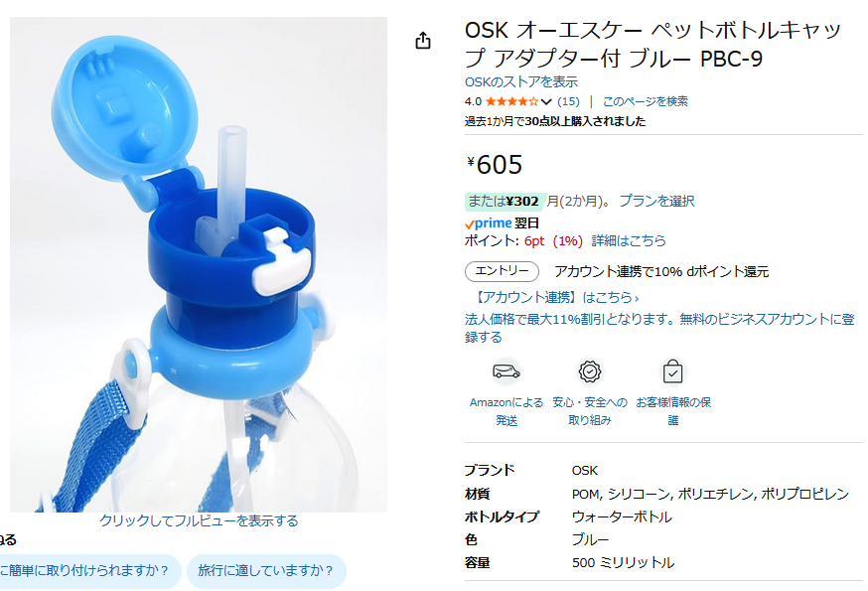868x591 pixels.
Task: Click the customer information protection bag icon
Action: (672, 371)
